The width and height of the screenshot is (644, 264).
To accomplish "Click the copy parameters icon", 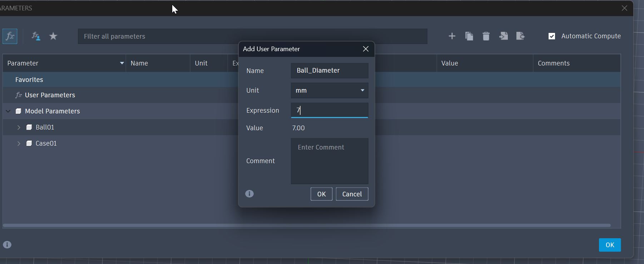I will [469, 36].
